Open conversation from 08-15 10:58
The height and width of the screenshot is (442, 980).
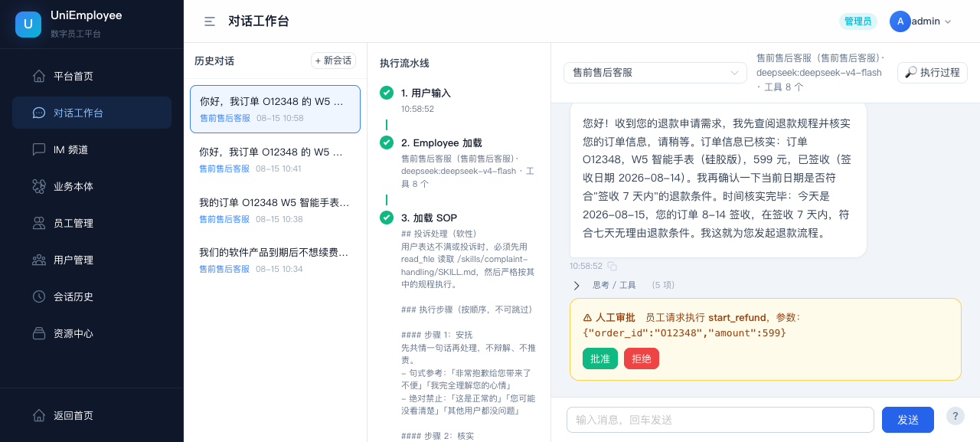[x=275, y=109]
